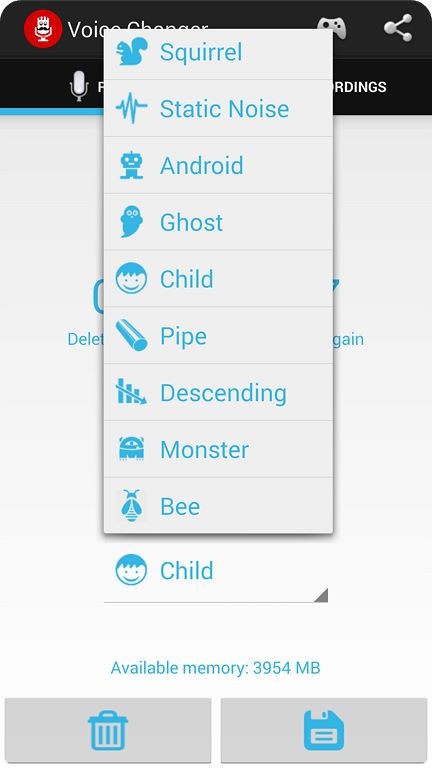Image resolution: width=432 pixels, height=768 pixels.
Task: Tap the Static Noise waveform icon
Action: click(131, 108)
